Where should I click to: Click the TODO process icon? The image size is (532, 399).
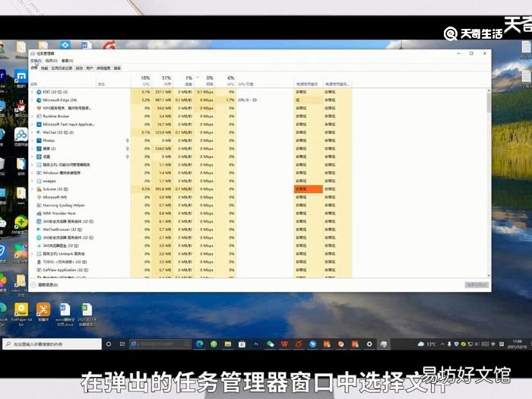pyautogui.click(x=39, y=262)
